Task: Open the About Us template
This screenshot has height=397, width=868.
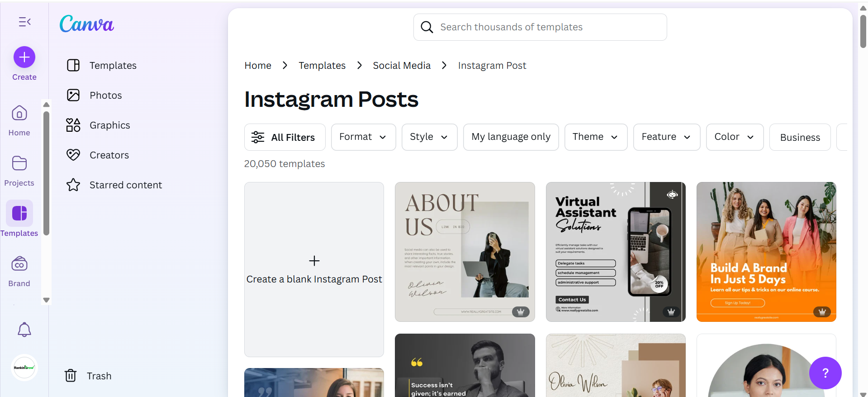Action: 465,252
